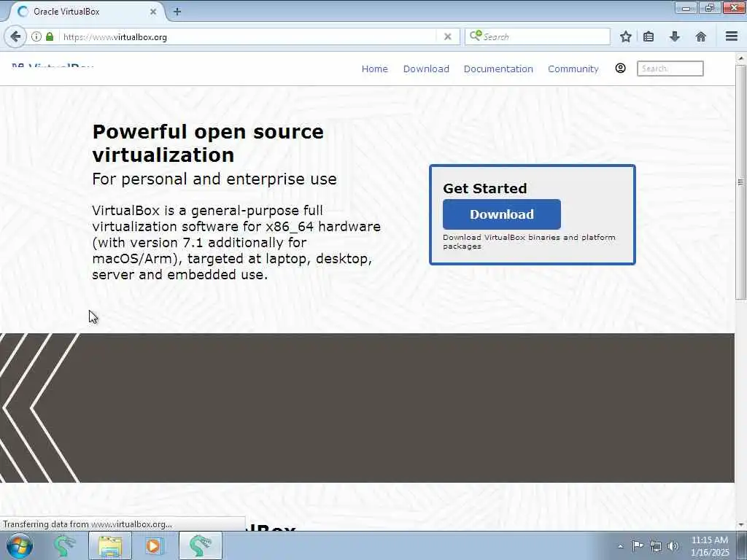Go back using the browser back arrow

click(15, 36)
